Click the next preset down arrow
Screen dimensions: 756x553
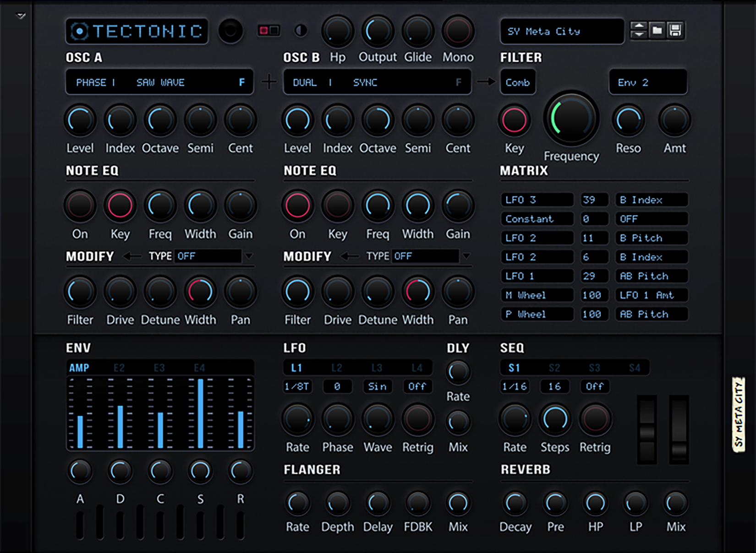coord(639,35)
